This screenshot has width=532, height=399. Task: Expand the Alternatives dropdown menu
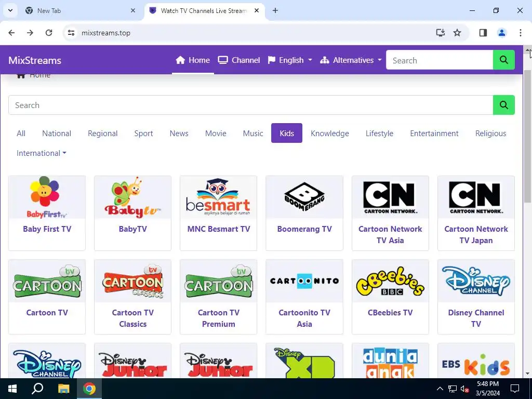click(x=351, y=60)
